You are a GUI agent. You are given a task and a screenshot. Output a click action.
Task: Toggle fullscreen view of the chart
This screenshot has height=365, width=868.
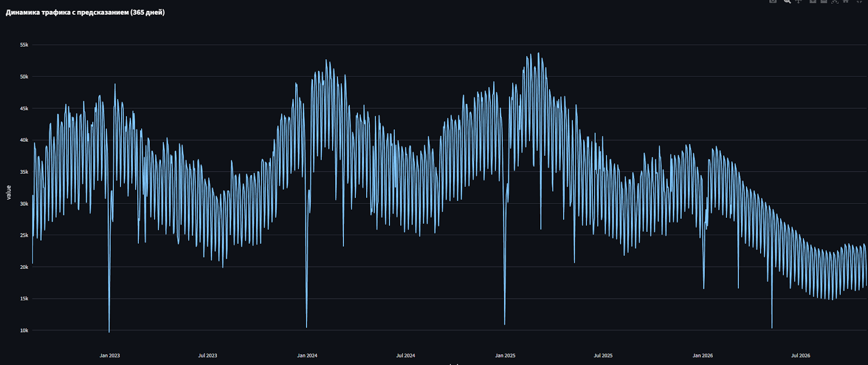tap(859, 1)
